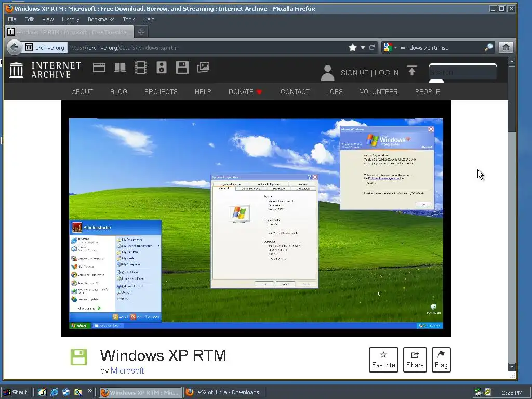The image size is (532, 399).
Task: Open the History menu
Action: [x=71, y=19]
